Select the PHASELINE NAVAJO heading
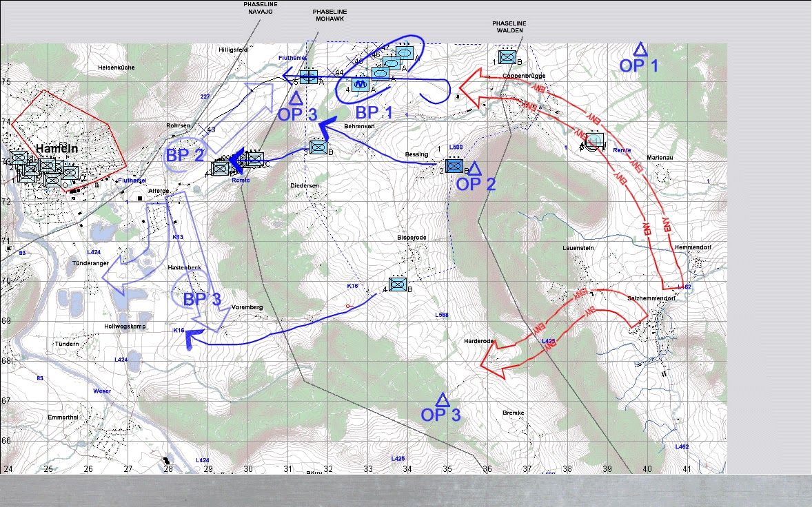The height and width of the screenshot is (507, 812). click(x=261, y=8)
